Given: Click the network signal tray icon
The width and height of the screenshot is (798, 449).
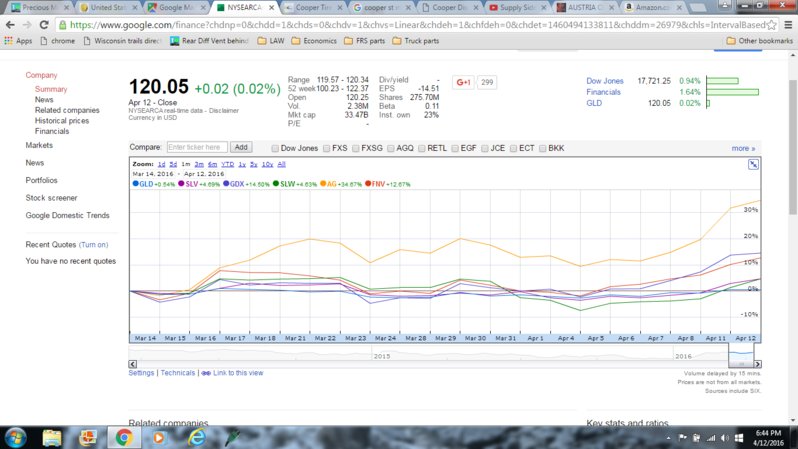Looking at the screenshot, I should tap(711, 438).
